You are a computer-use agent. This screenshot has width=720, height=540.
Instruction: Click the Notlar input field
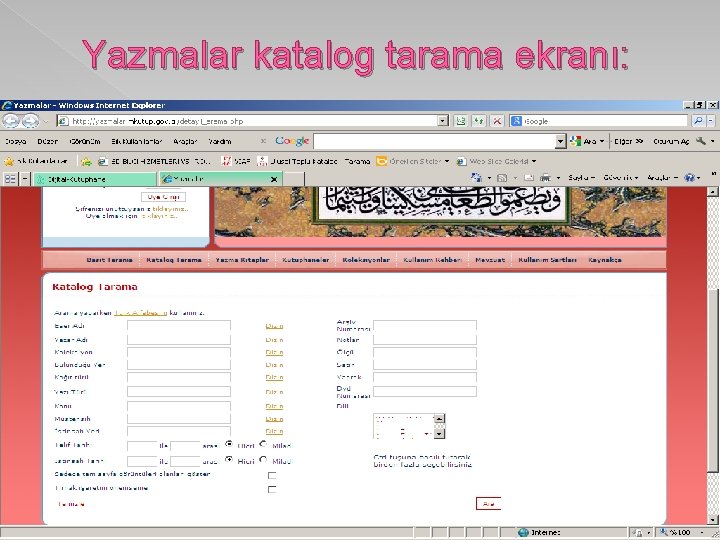click(425, 340)
